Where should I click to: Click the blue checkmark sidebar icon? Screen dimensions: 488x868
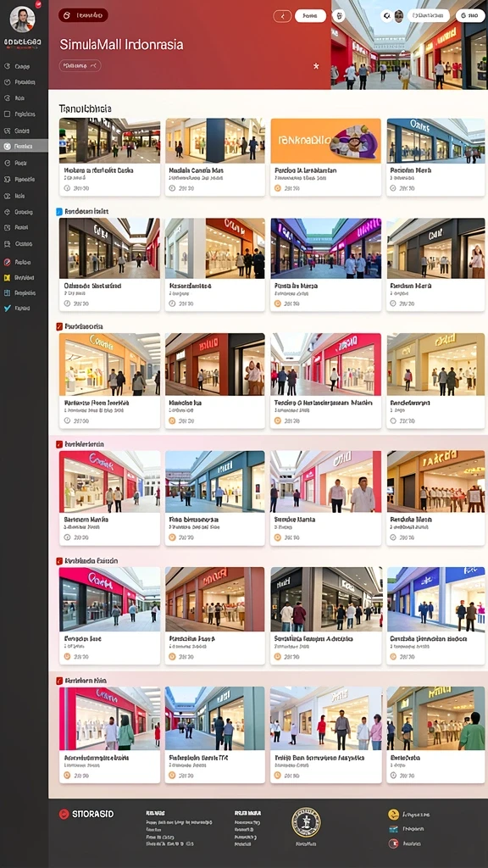pyautogui.click(x=7, y=309)
